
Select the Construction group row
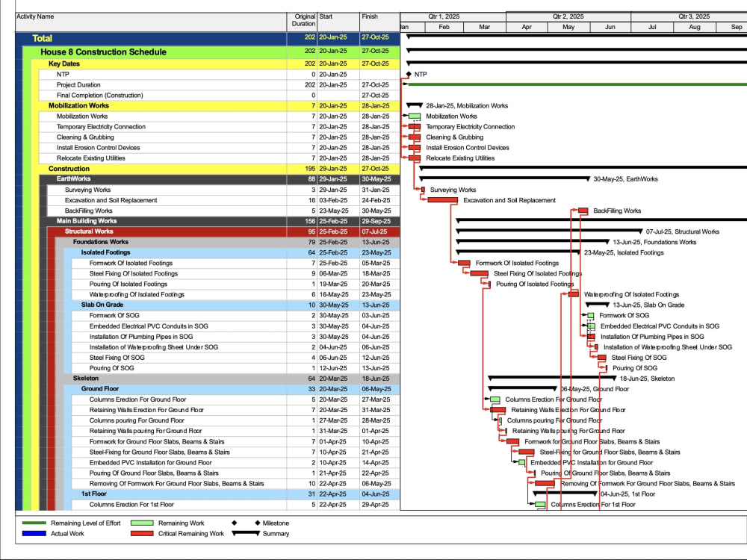click(215, 169)
